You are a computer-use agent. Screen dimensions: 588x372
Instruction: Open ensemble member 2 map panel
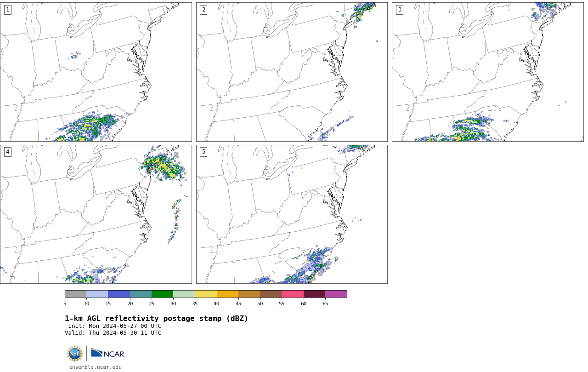[292, 72]
